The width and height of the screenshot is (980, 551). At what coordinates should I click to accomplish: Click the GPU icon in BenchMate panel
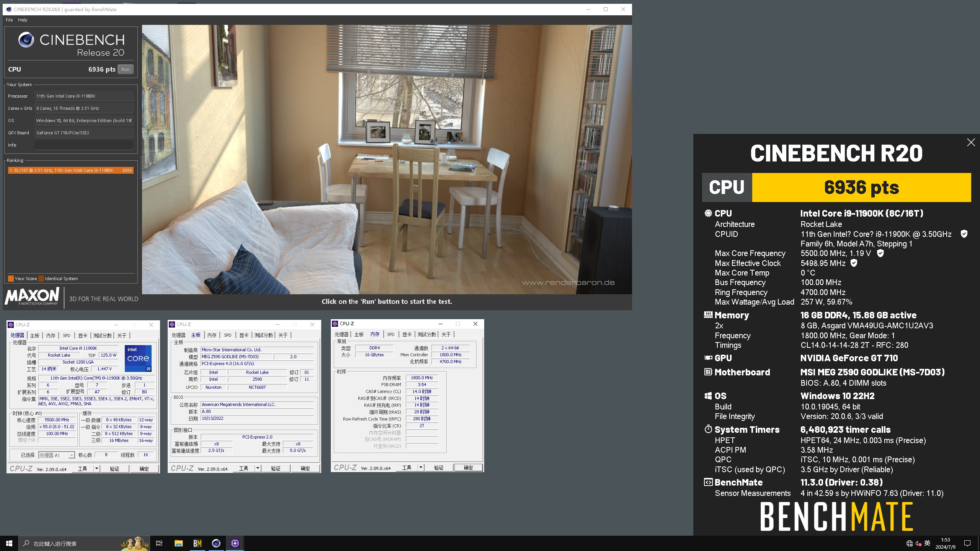708,358
